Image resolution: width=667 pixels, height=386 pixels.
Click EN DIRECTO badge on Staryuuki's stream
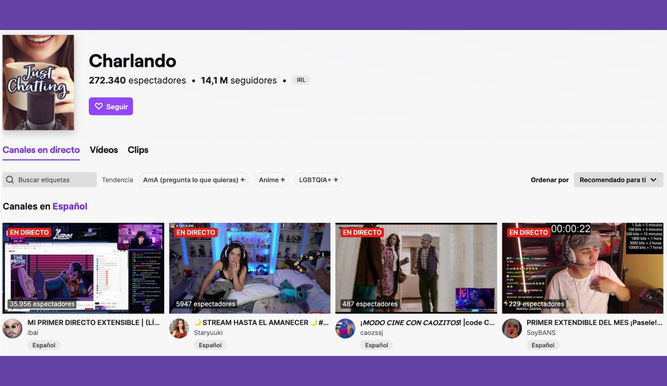click(196, 232)
